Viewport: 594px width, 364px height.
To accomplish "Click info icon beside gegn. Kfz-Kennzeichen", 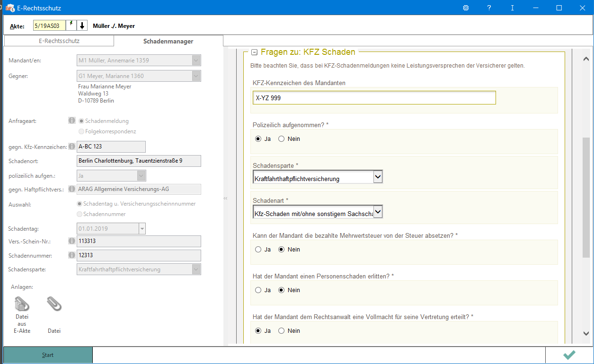I will click(x=72, y=147).
